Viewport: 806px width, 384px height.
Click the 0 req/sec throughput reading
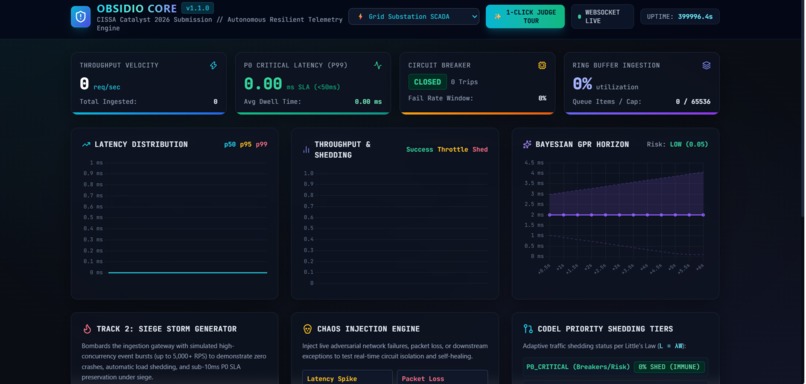click(100, 84)
